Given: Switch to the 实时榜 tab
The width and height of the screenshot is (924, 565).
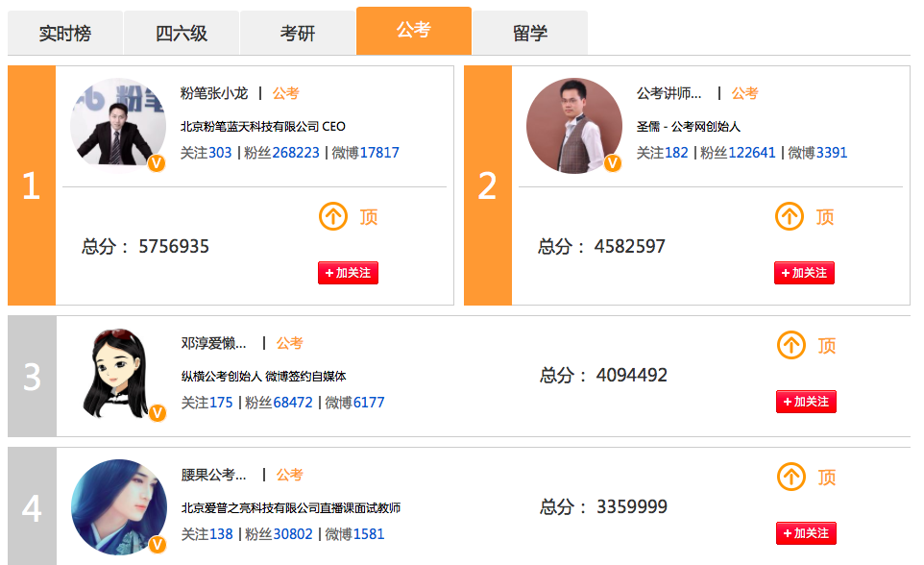Looking at the screenshot, I should [x=65, y=34].
